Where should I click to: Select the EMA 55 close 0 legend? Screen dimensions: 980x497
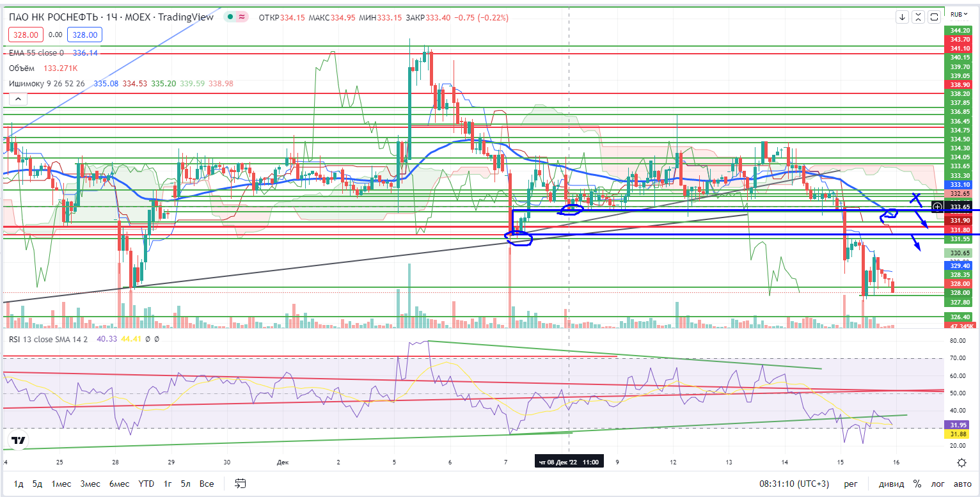pyautogui.click(x=36, y=53)
